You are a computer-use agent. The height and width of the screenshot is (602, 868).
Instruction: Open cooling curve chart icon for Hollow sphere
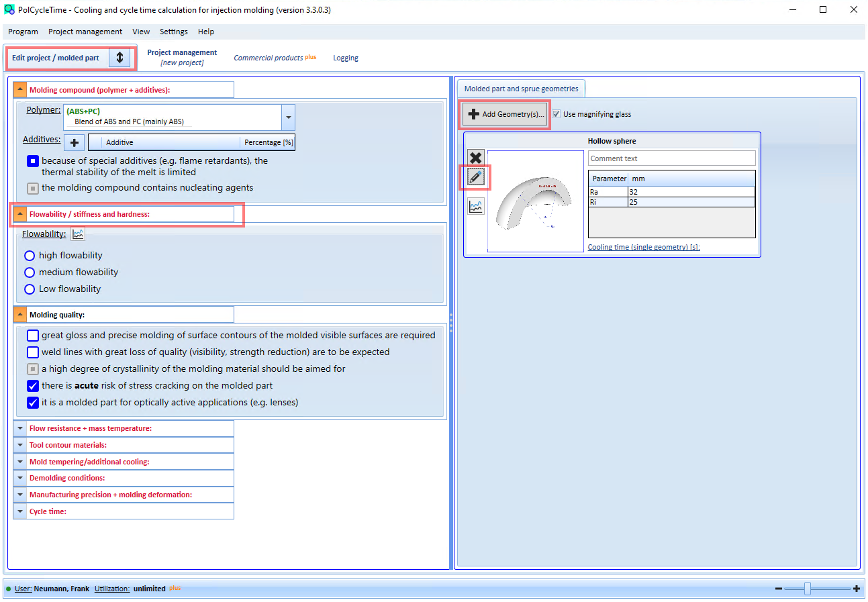point(475,207)
